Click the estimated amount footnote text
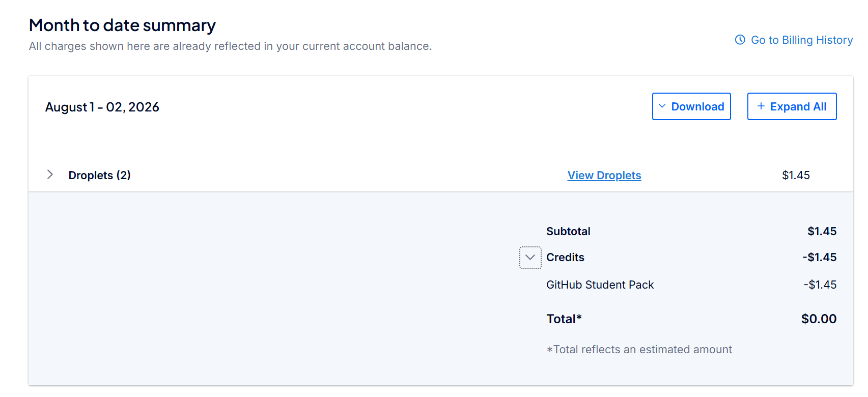 639,349
